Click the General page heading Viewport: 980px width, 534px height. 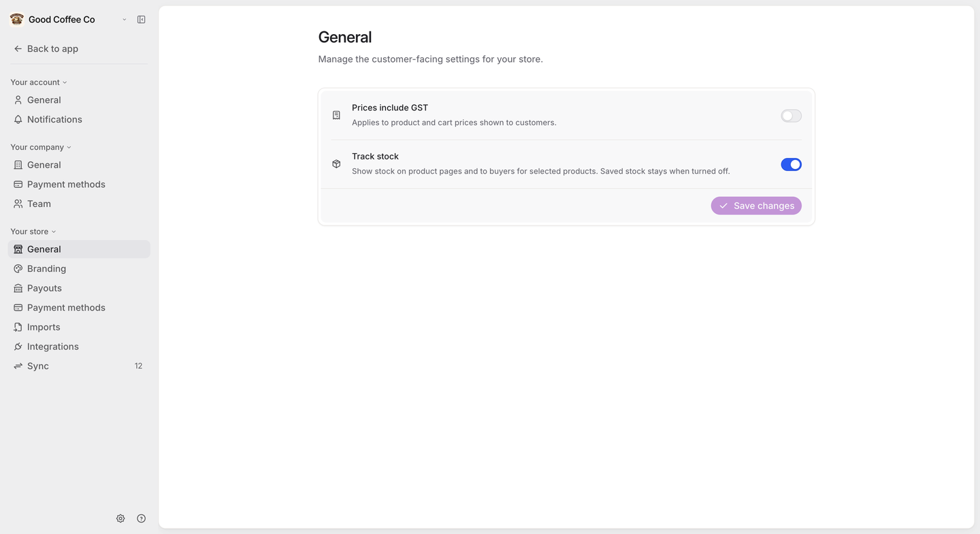(x=345, y=37)
